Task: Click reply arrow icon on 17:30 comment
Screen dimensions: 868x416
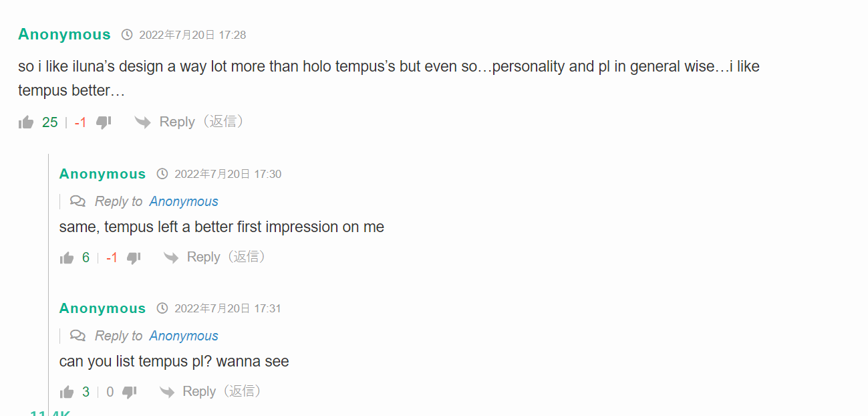Action: [x=171, y=257]
